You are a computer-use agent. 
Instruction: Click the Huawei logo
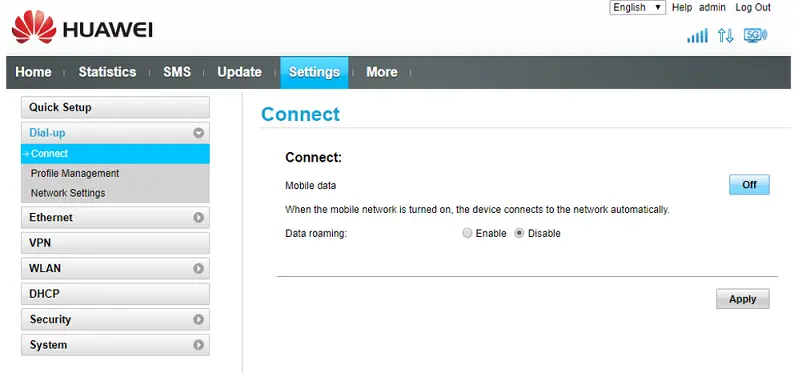click(82, 27)
